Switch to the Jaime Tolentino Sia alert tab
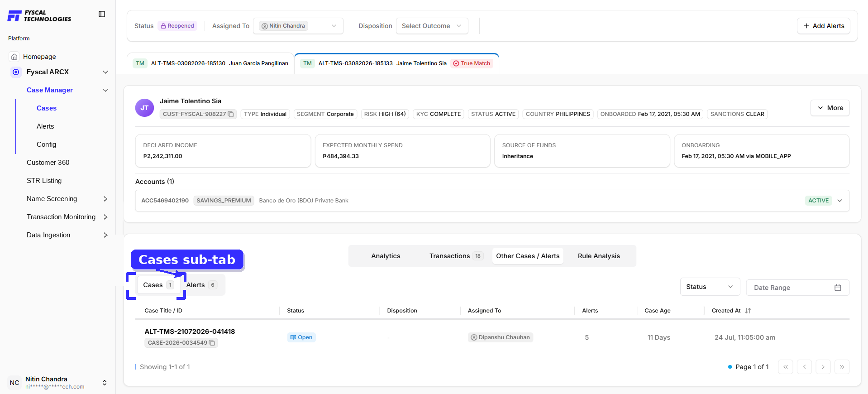The width and height of the screenshot is (868, 394). pos(396,63)
